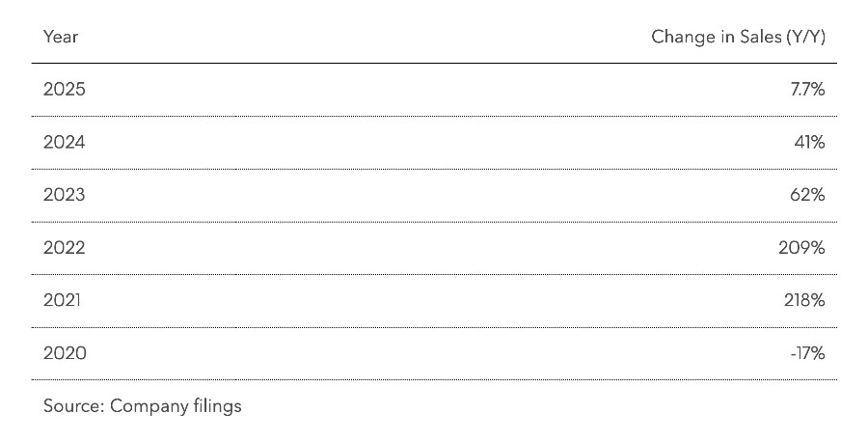Click the "Year" column header
This screenshot has height=441, width=868.
61,37
